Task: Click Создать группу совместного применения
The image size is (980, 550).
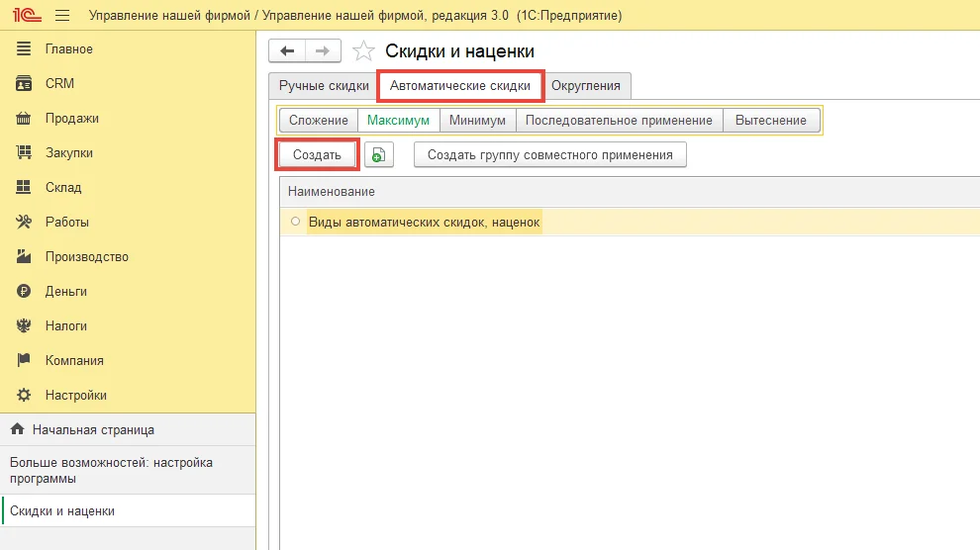Action: [550, 155]
